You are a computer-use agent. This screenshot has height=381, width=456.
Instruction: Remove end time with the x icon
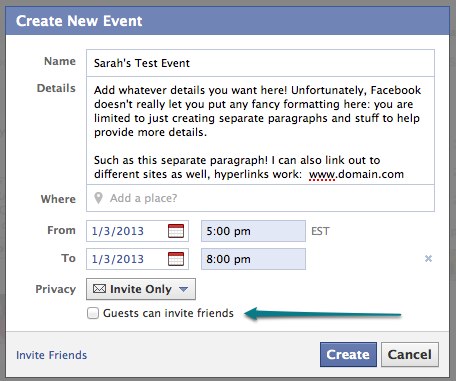tap(428, 258)
